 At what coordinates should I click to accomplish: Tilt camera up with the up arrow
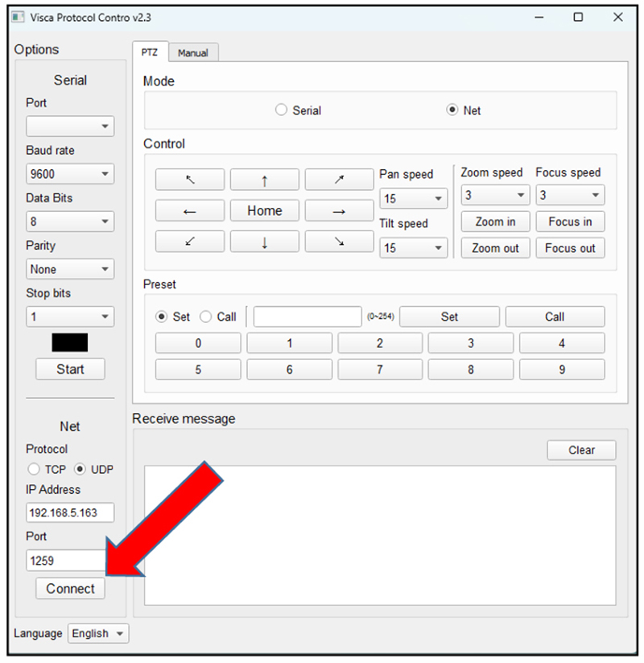coord(265,180)
